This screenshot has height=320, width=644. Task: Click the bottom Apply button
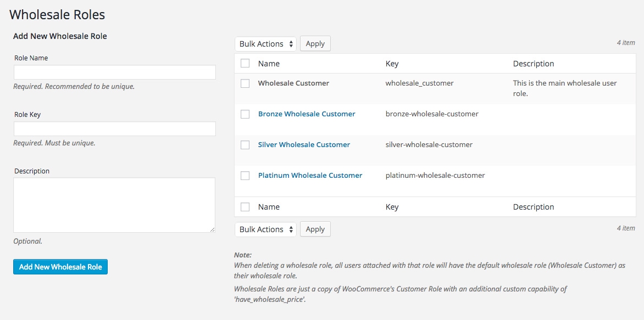point(315,229)
